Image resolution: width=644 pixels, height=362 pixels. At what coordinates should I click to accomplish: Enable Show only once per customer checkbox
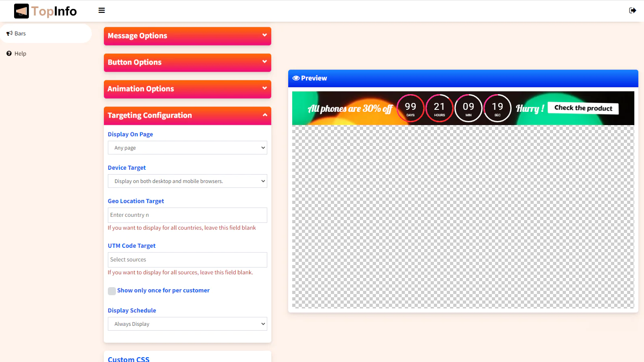[112, 291]
